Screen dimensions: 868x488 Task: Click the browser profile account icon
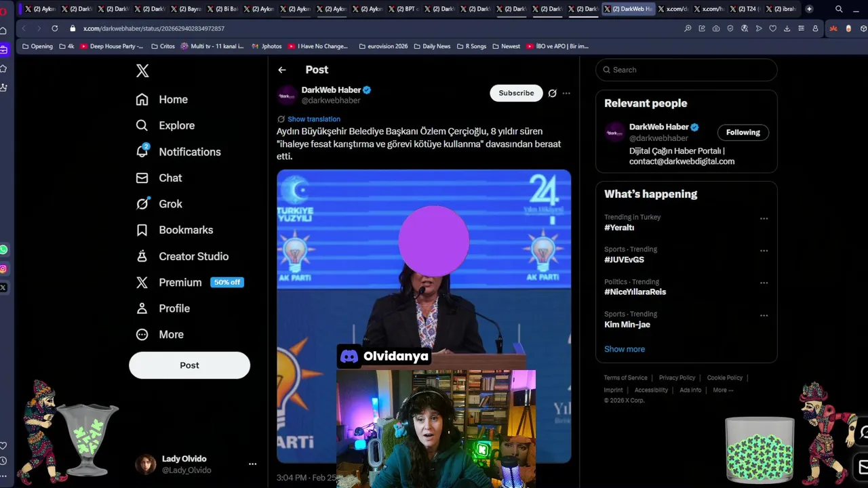click(815, 28)
